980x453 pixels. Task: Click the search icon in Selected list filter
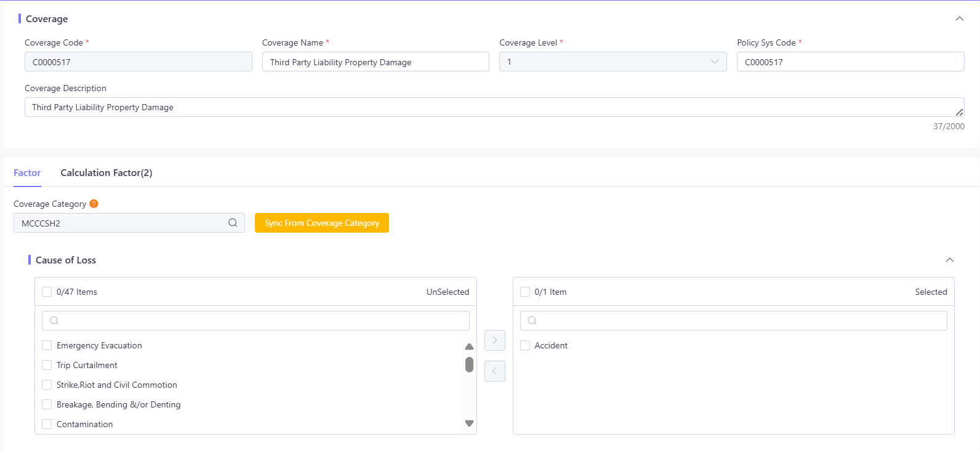coord(532,321)
